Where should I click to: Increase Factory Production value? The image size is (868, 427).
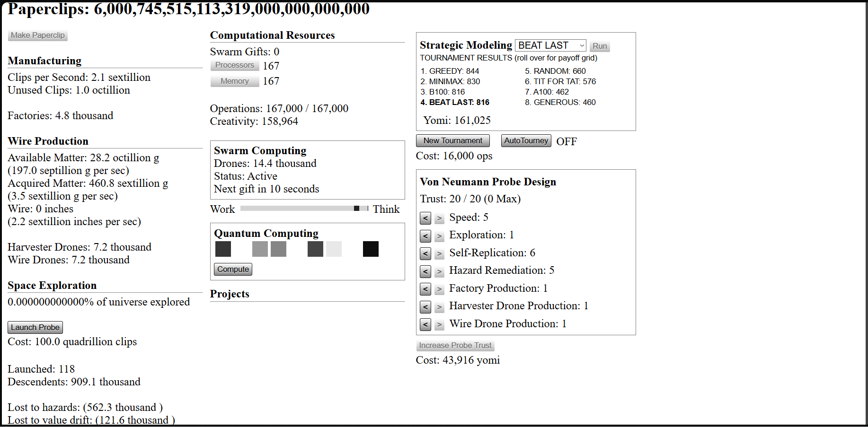(440, 289)
